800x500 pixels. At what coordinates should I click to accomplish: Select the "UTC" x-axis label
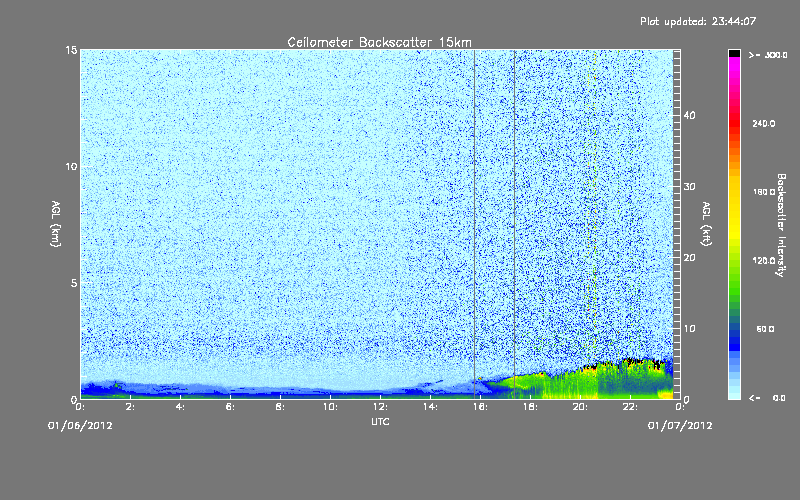380,421
